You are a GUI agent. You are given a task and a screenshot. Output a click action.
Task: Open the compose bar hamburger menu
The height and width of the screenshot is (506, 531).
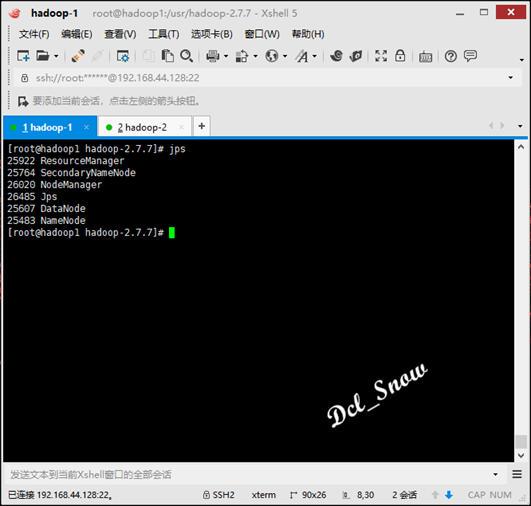pos(517,474)
